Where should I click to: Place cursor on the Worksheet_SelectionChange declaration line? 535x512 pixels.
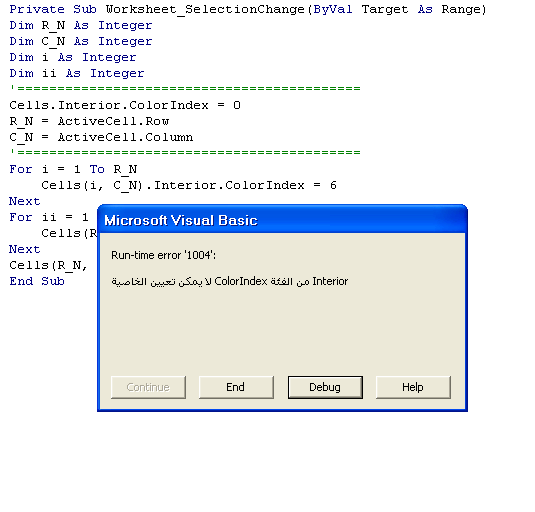pos(248,10)
